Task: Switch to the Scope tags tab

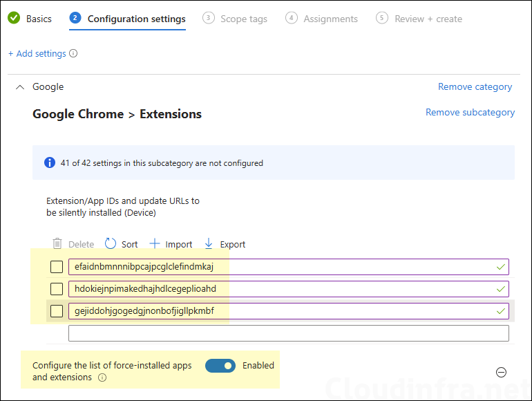Action: click(235, 19)
